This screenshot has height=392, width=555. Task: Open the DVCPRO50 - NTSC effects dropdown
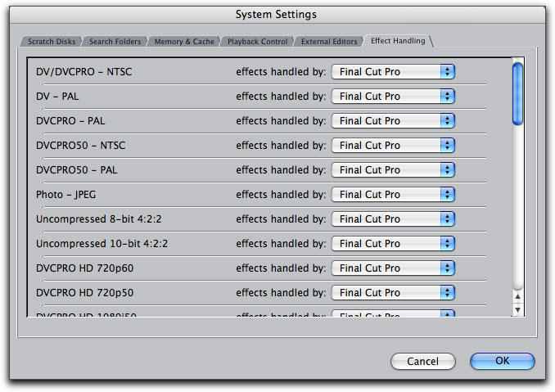pyautogui.click(x=393, y=146)
